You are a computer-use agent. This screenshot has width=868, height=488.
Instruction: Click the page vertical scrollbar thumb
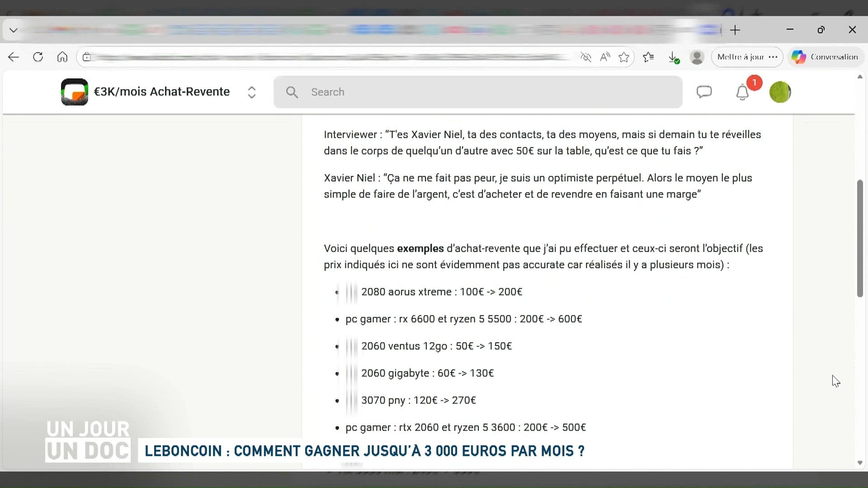[x=860, y=238]
